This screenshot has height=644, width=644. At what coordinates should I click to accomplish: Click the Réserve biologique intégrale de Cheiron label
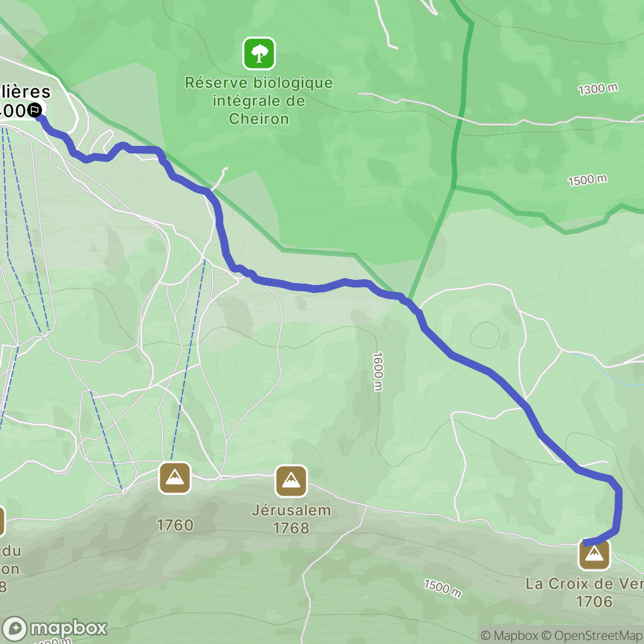[258, 101]
